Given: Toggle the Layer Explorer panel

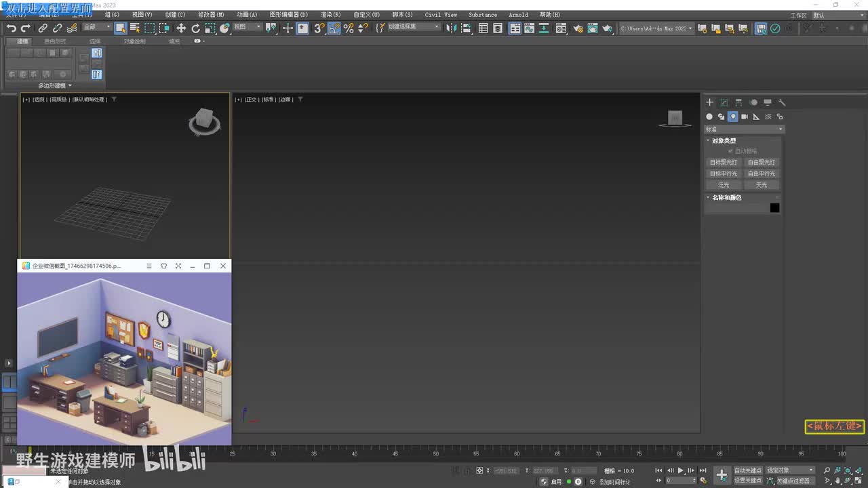Looking at the screenshot, I should point(498,28).
